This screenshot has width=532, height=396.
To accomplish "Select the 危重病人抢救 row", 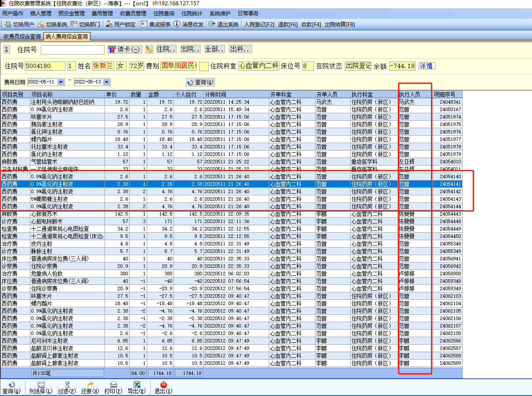I will pos(231,274).
